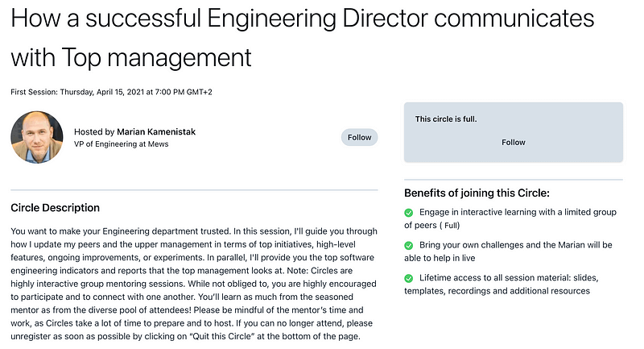The image size is (644, 349).
Task: Click the 'Bring your own challenges' benefit text
Action: coord(515,244)
